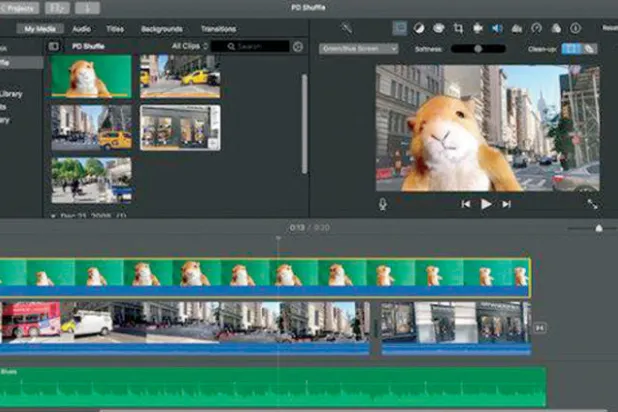The height and width of the screenshot is (412, 618).
Task: Click the clip information icon
Action: click(x=575, y=28)
